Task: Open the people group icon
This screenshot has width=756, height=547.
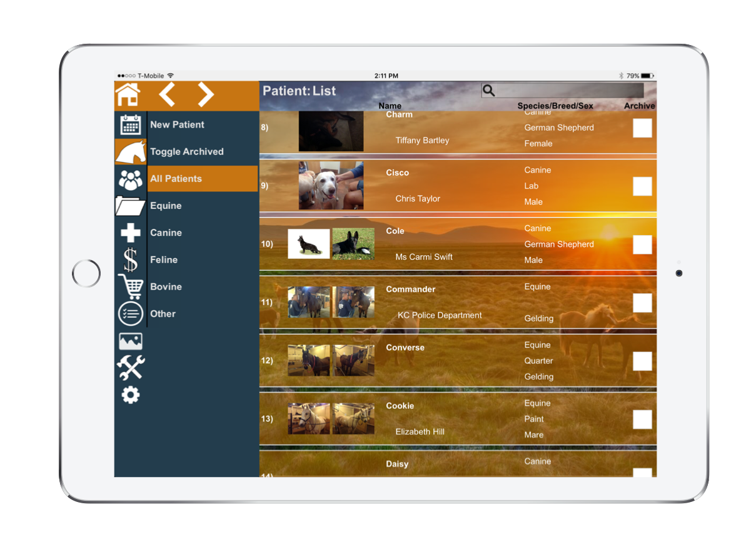Action: [131, 179]
